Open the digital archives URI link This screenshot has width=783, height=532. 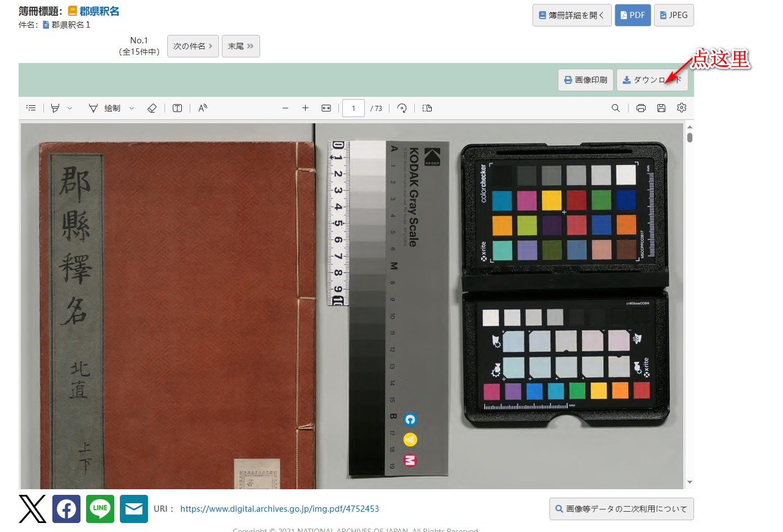tap(279, 509)
